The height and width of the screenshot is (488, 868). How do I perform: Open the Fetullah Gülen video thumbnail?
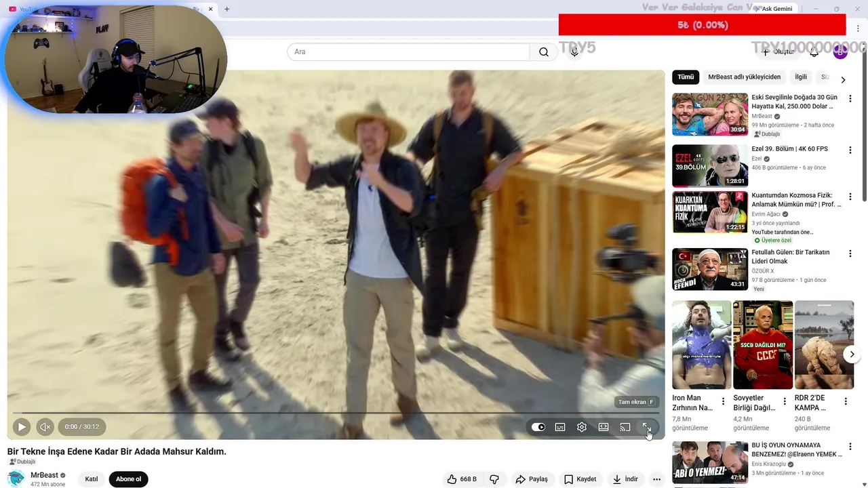pyautogui.click(x=710, y=269)
